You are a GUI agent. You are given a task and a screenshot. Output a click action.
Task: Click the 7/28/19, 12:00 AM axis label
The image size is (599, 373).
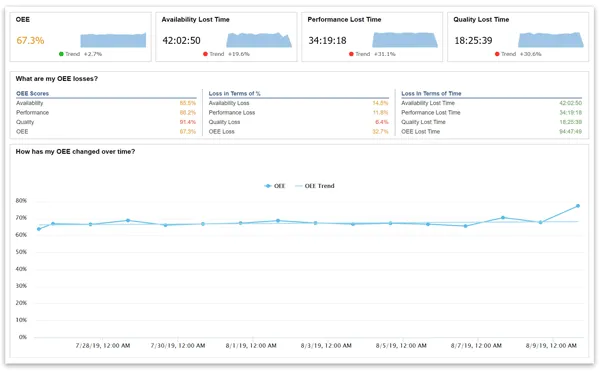[103, 345]
